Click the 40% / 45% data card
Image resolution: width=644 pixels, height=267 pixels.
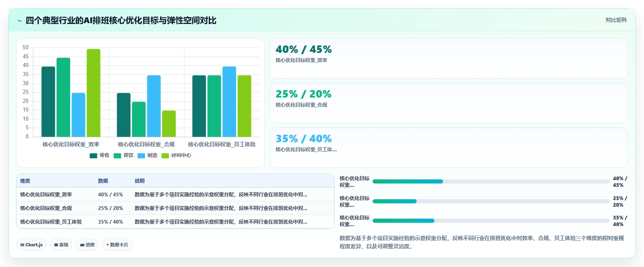(448, 58)
